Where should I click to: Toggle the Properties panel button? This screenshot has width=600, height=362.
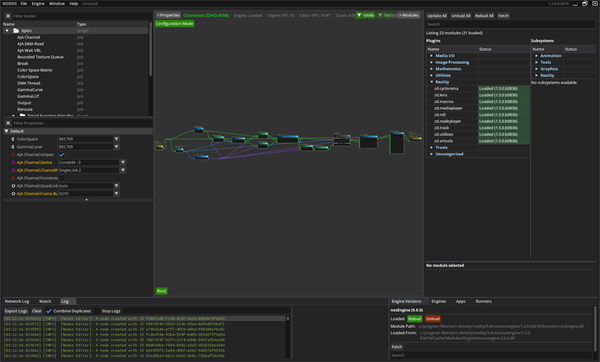tap(168, 15)
